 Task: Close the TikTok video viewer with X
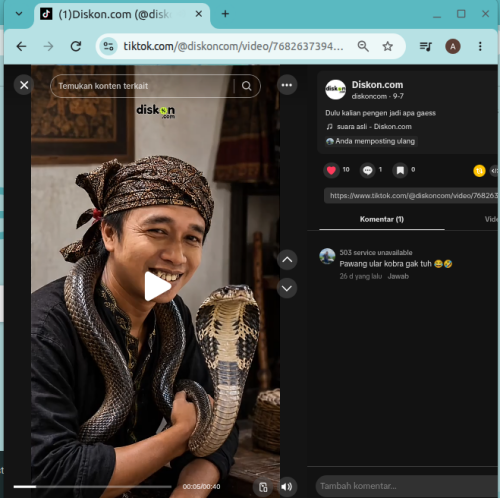coord(24,85)
